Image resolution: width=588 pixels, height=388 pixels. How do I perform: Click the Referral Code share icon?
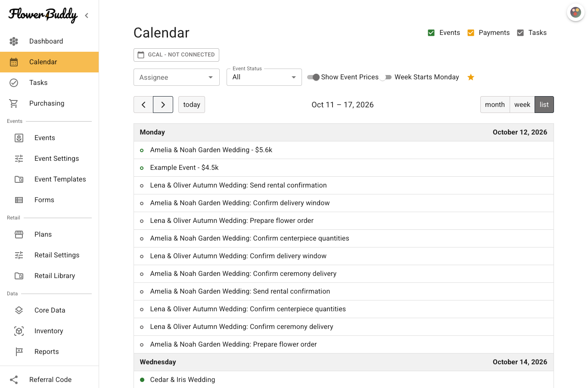click(14, 380)
